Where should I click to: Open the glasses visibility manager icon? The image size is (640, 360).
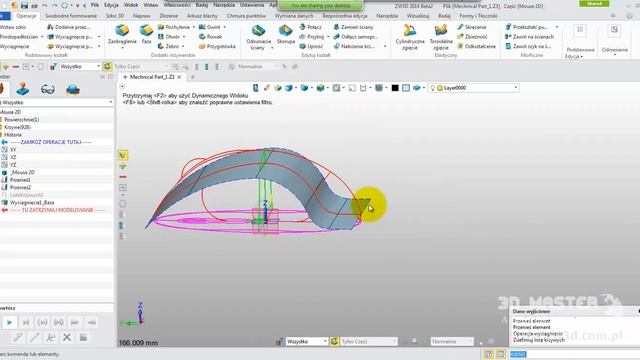pyautogui.click(x=48, y=89)
